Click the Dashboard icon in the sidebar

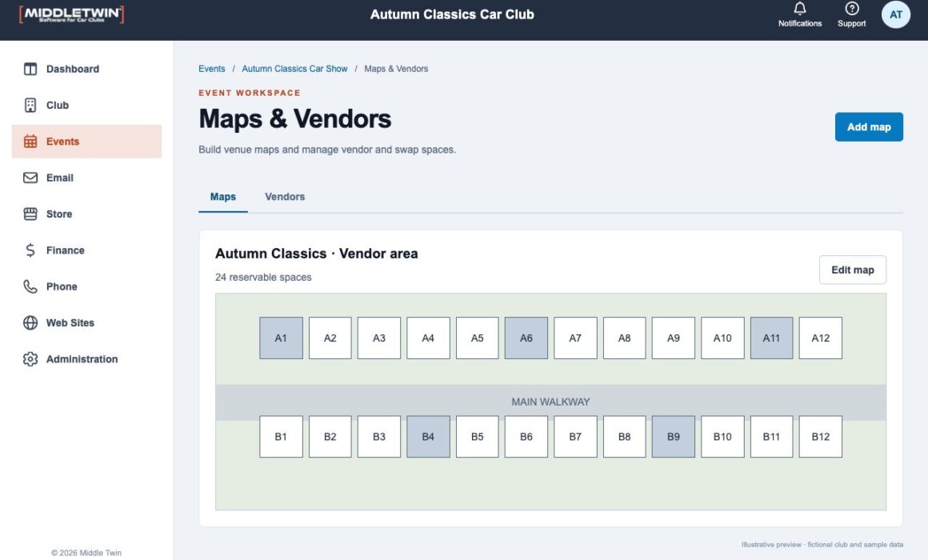(30, 70)
